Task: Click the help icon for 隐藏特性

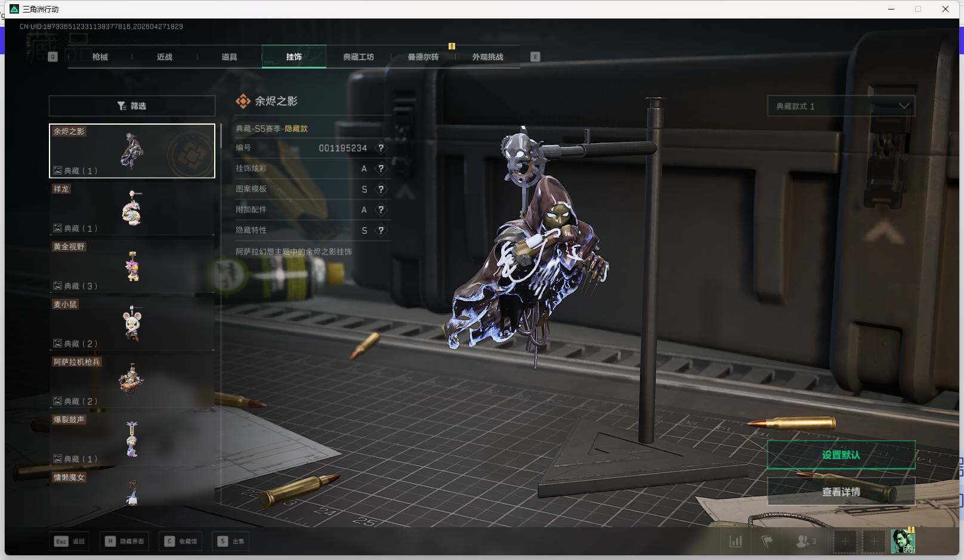Action: pyautogui.click(x=381, y=231)
